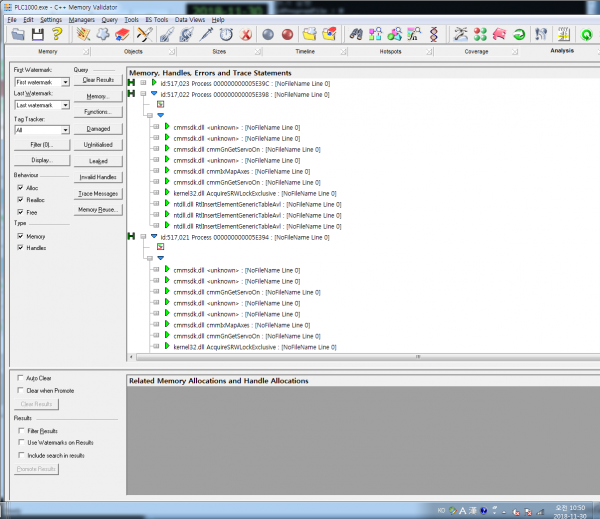The width and height of the screenshot is (600, 519).
Task: Click the Filter (0)... button
Action: coord(42,145)
